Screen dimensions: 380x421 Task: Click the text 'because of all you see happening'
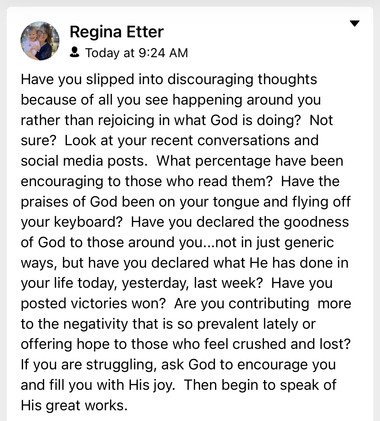[132, 100]
